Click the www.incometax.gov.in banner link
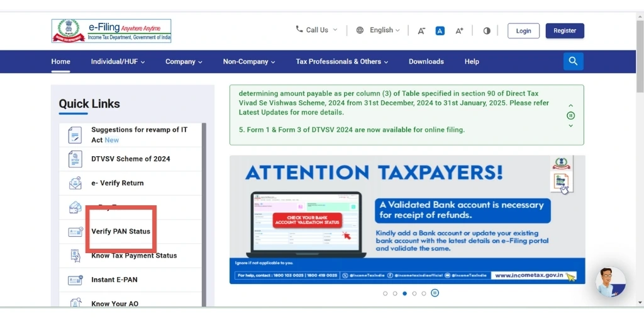Viewport: 644px width, 318px height. pyautogui.click(x=533, y=275)
